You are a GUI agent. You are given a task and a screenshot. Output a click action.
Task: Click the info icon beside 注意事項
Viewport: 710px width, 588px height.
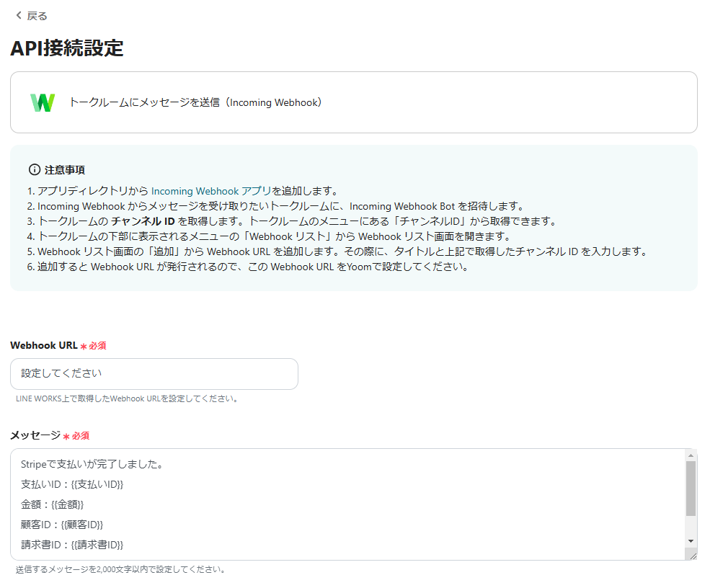coord(35,170)
